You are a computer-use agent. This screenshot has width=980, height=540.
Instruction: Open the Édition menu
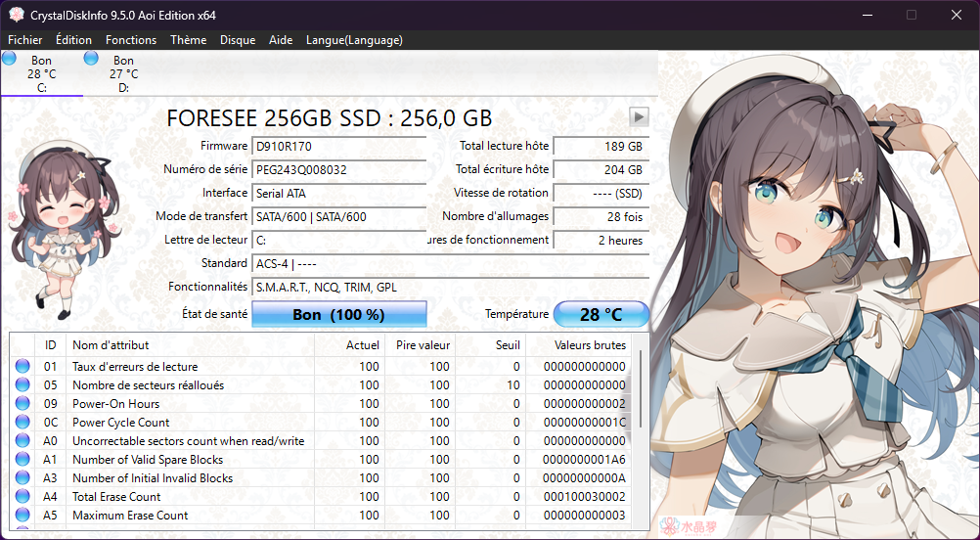(73, 40)
